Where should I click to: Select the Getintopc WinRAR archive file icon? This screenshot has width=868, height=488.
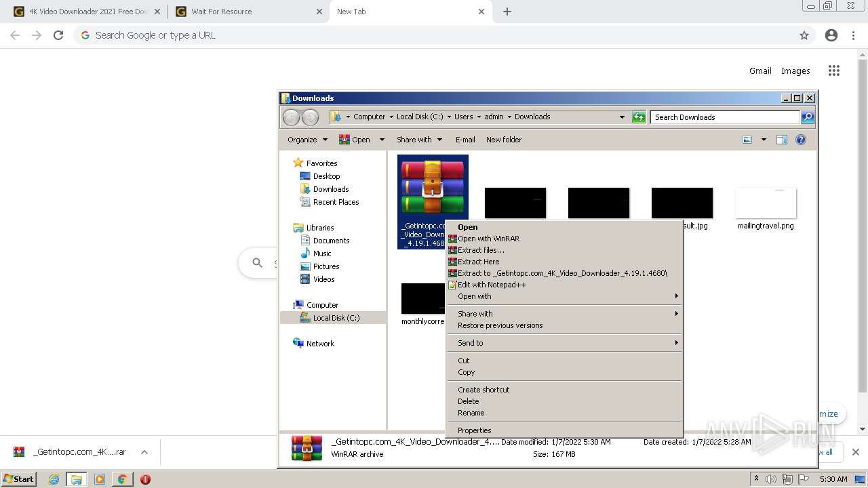click(x=433, y=188)
